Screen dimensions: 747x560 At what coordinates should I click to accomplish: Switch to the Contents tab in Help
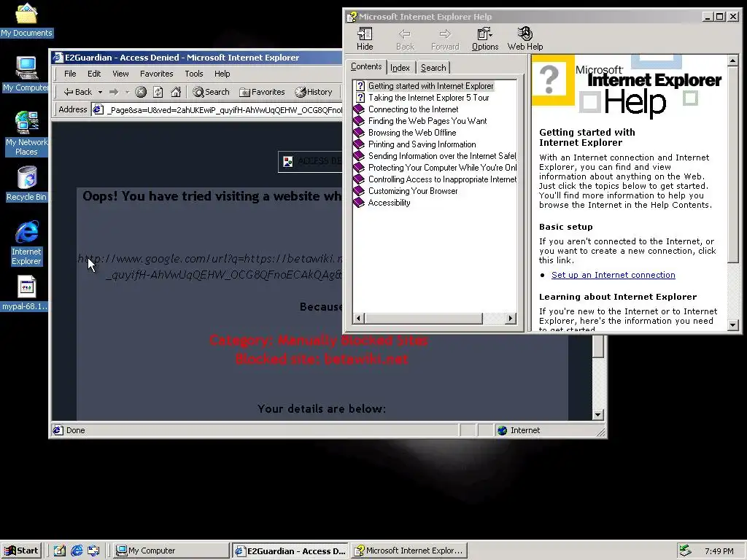pos(366,66)
